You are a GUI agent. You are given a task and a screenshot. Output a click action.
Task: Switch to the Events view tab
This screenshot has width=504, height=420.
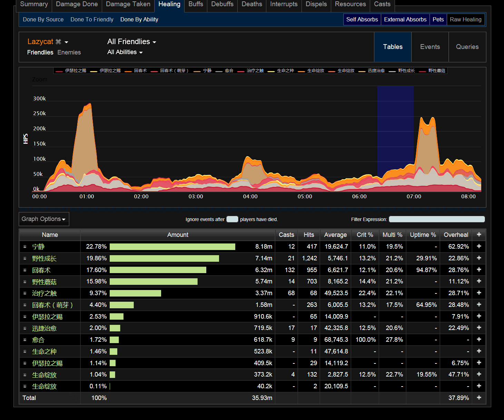430,47
